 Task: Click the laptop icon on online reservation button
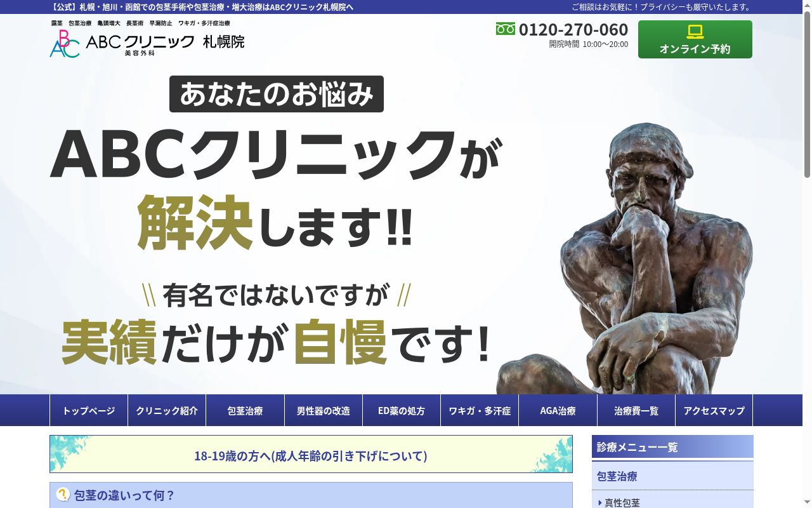tap(695, 32)
